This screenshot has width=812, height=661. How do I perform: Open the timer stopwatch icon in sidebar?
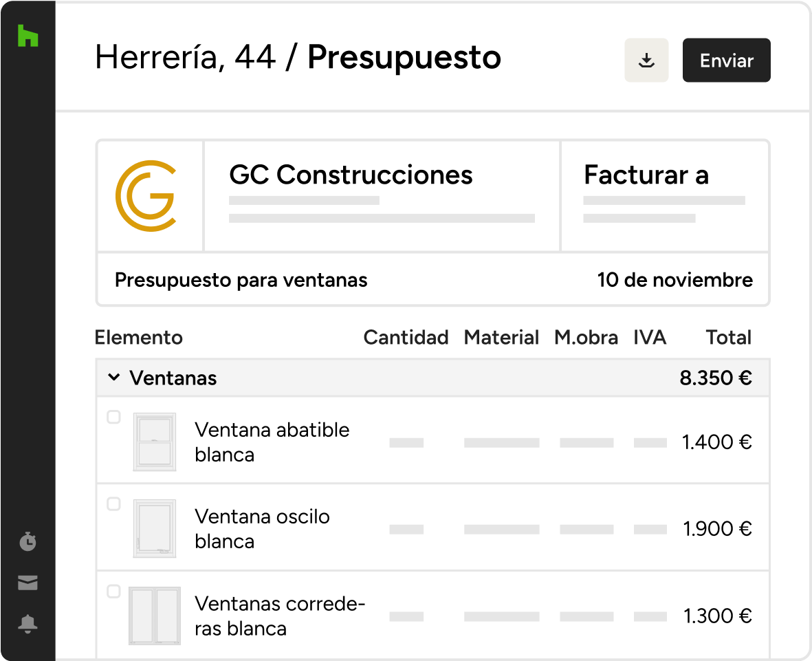pos(28,542)
